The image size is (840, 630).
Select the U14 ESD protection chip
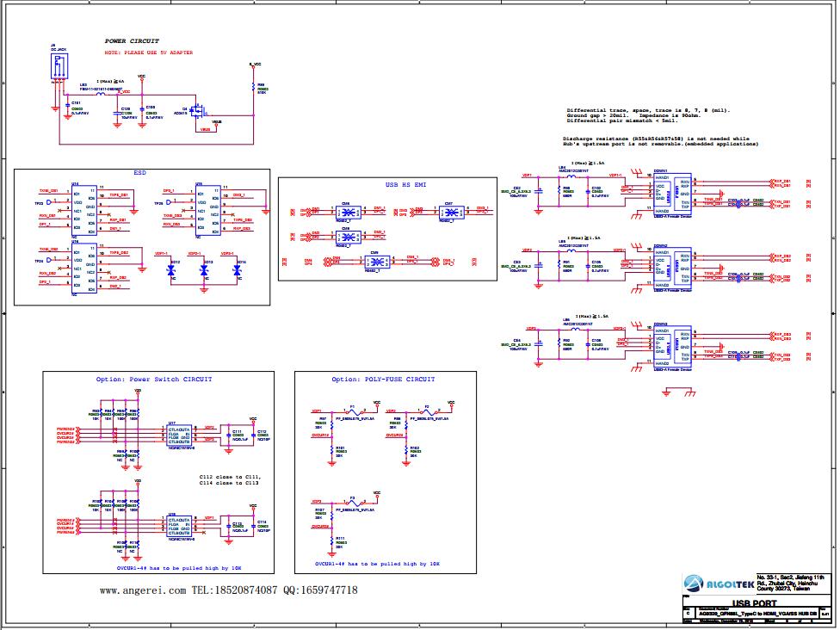coord(83,210)
